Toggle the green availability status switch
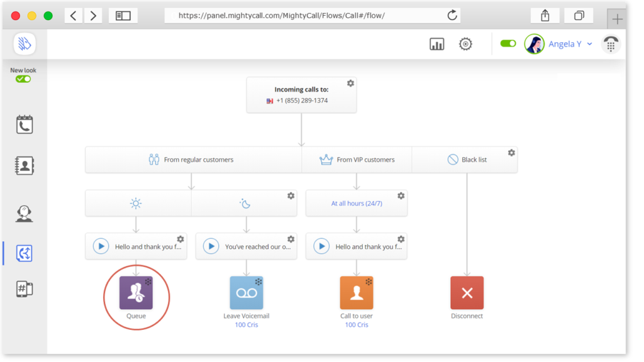644x362 pixels. [508, 43]
